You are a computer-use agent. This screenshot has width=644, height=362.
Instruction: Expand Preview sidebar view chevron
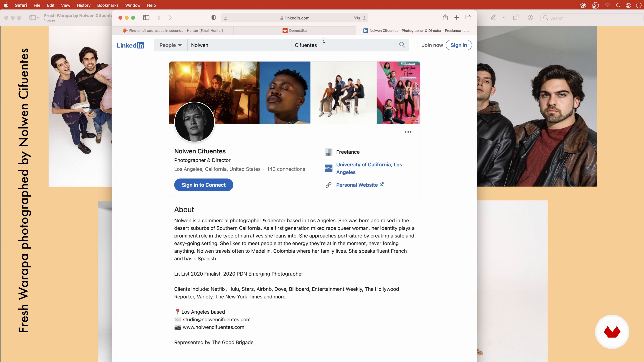[x=38, y=18]
